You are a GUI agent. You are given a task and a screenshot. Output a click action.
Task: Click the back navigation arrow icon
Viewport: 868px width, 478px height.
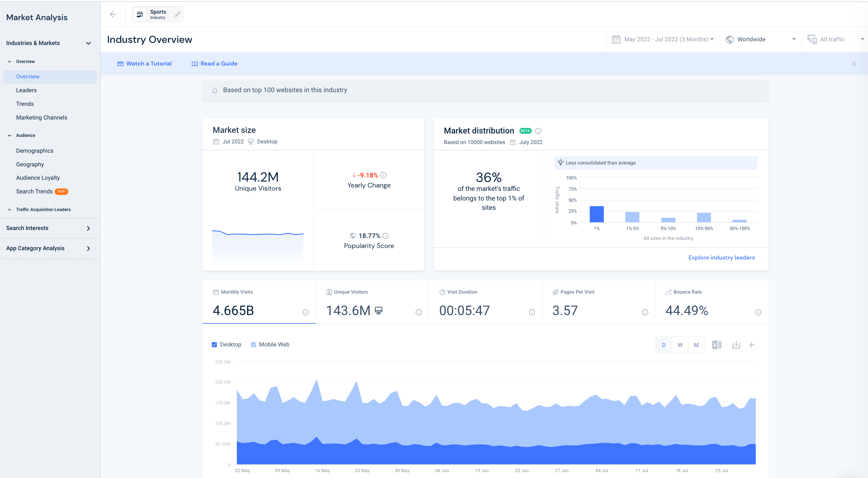pos(113,14)
